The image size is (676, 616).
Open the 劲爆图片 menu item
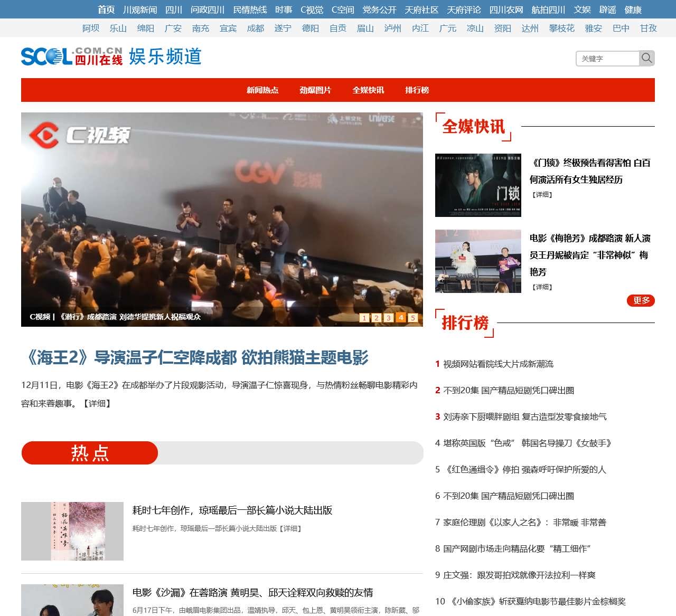(315, 90)
